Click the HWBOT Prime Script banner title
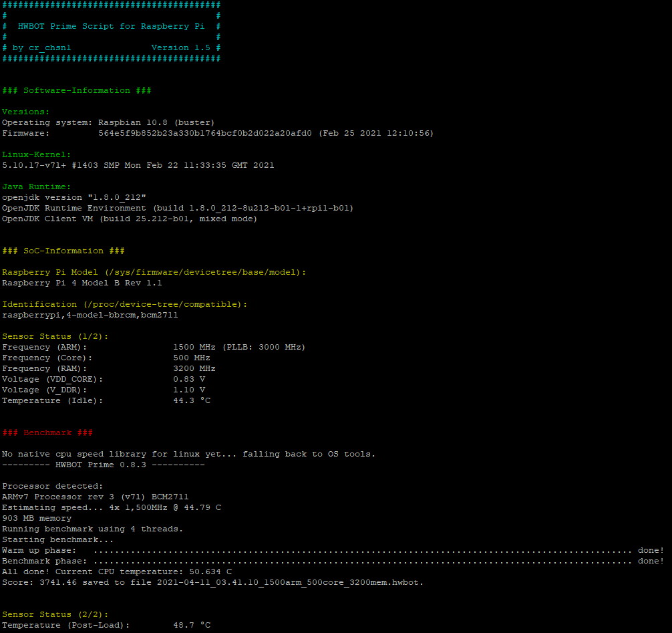 coord(111,26)
